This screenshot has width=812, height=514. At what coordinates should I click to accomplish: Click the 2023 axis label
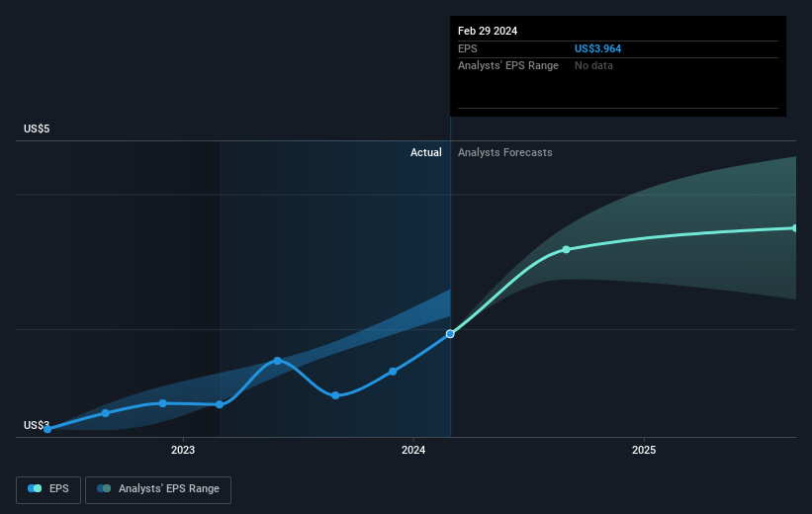tap(183, 450)
